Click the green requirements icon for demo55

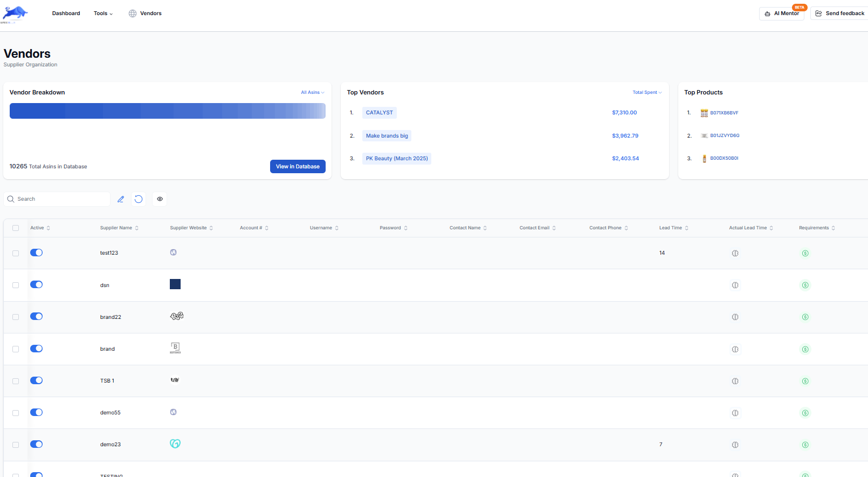[805, 413]
